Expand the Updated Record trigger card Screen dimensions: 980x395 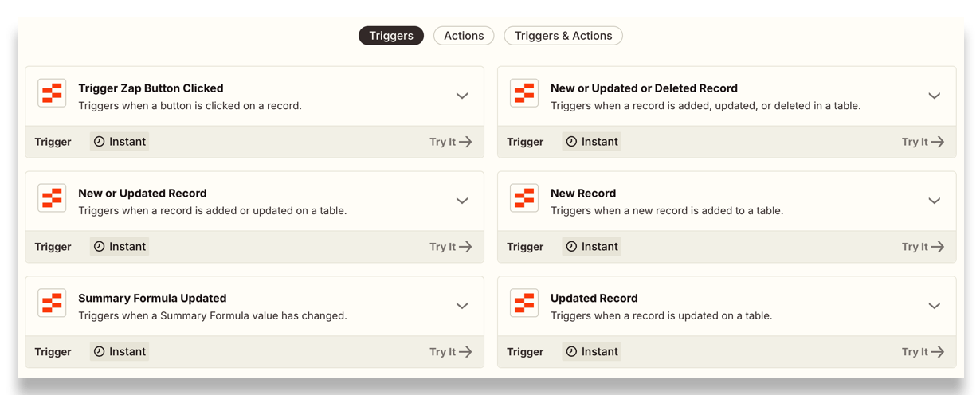coord(935,306)
